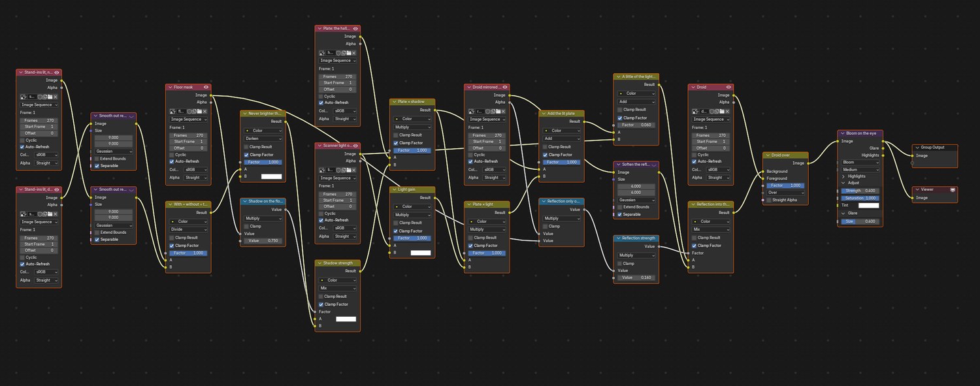Open Darken blend dropdown in Never brighter node
The height and width of the screenshot is (386, 980).
click(x=263, y=138)
